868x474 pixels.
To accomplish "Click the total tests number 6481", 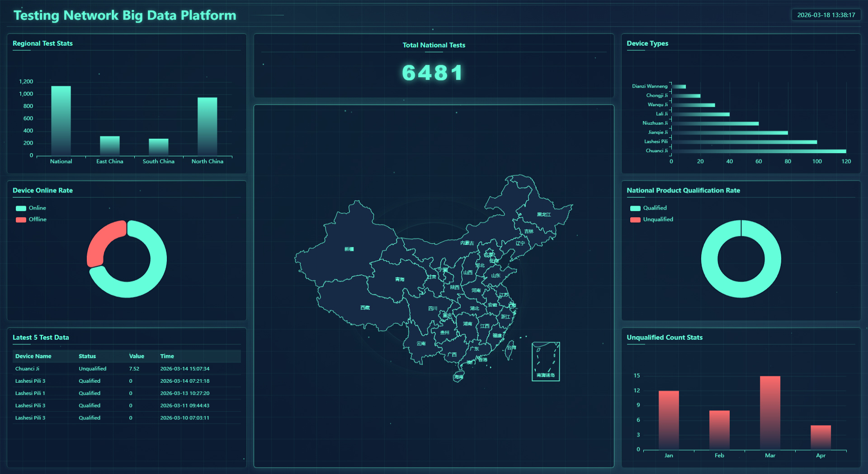I will coord(433,73).
